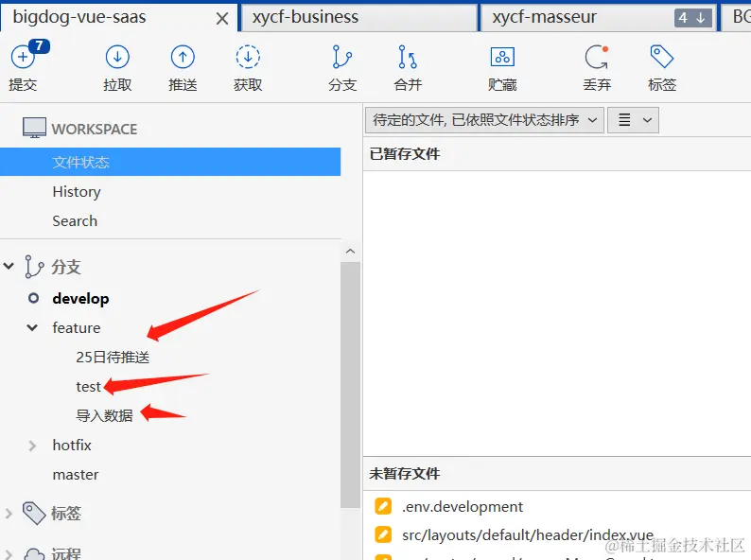Select the 导入数据 branch
Viewport: 751px width, 560px height.
[x=104, y=415]
